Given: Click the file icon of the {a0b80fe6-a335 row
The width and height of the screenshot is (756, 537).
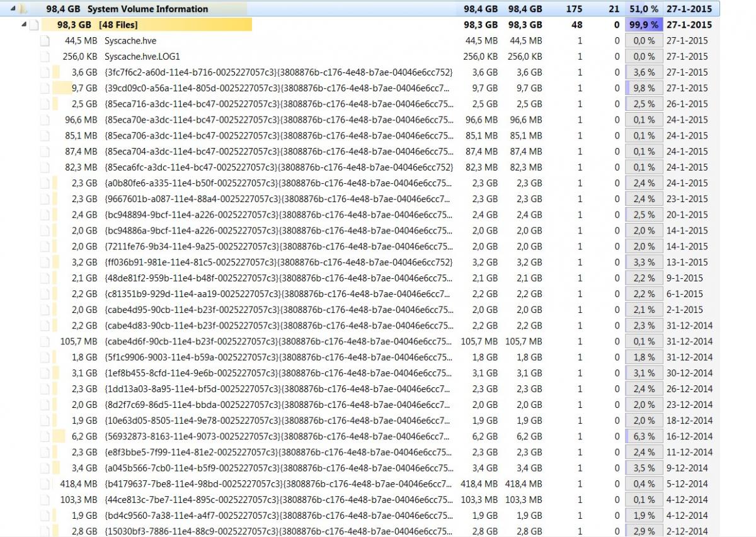Looking at the screenshot, I should [44, 183].
